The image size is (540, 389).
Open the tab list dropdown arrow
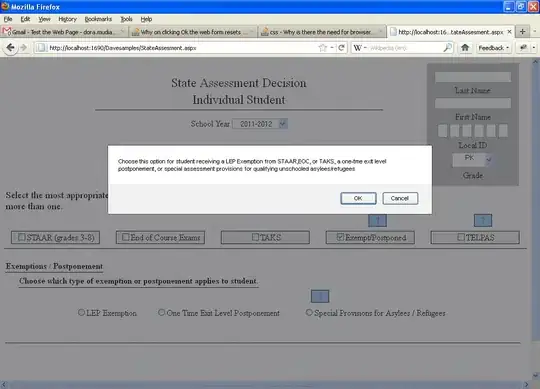tap(534, 32)
